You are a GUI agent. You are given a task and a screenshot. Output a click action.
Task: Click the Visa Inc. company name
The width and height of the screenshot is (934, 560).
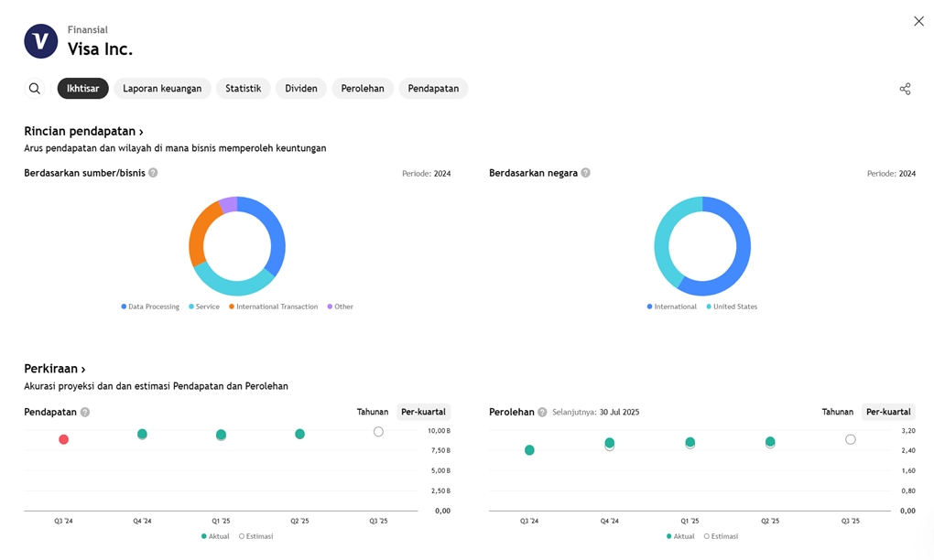point(100,49)
